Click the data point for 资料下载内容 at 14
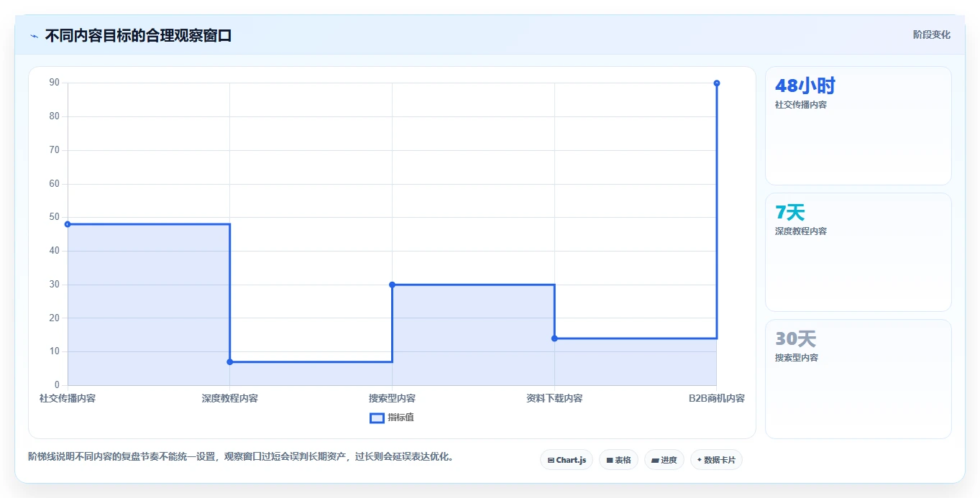 (x=554, y=338)
